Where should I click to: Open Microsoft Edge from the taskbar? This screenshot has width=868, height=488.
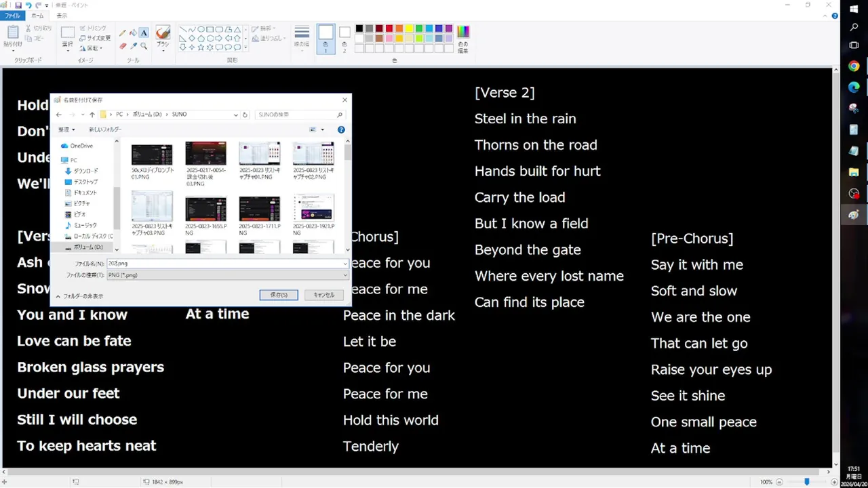pos(854,87)
